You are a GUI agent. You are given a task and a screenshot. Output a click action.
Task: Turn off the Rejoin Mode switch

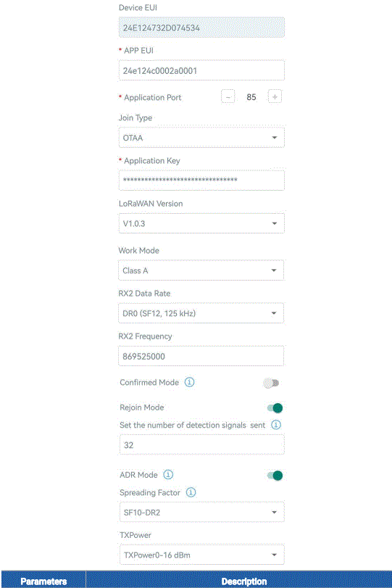[275, 408]
